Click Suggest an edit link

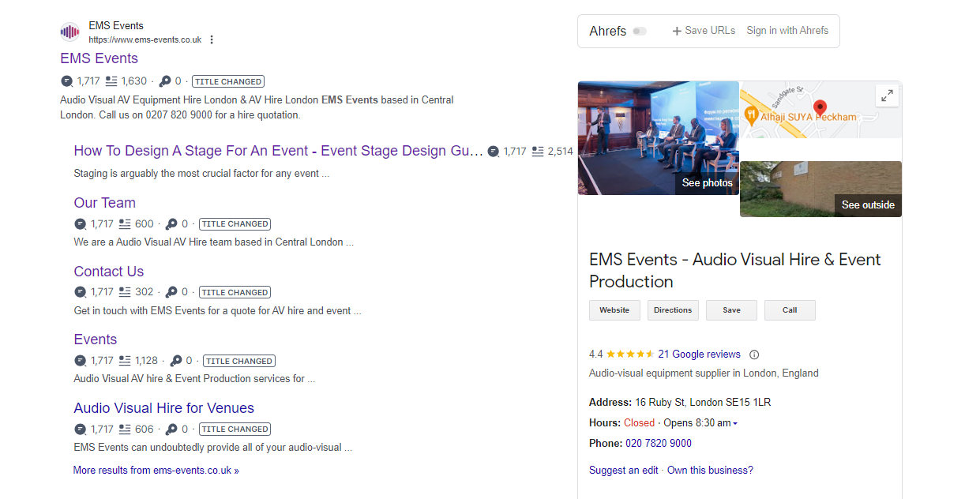pos(624,470)
